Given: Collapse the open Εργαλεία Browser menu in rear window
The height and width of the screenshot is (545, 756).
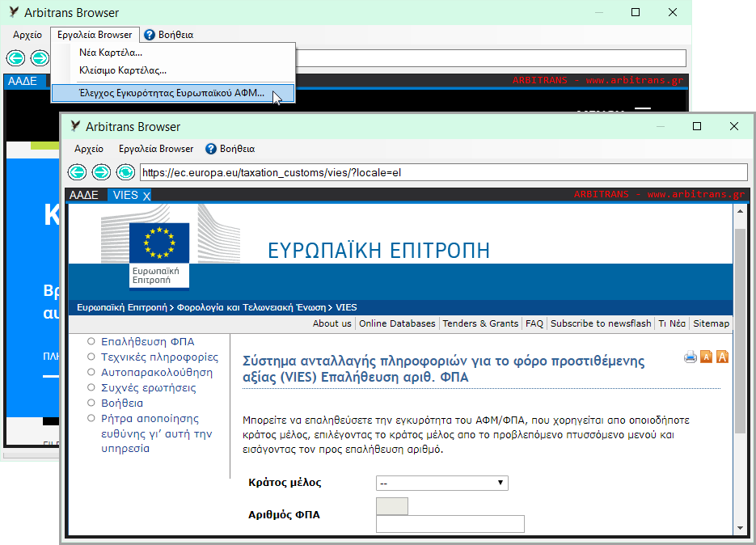Looking at the screenshot, I should pos(95,35).
